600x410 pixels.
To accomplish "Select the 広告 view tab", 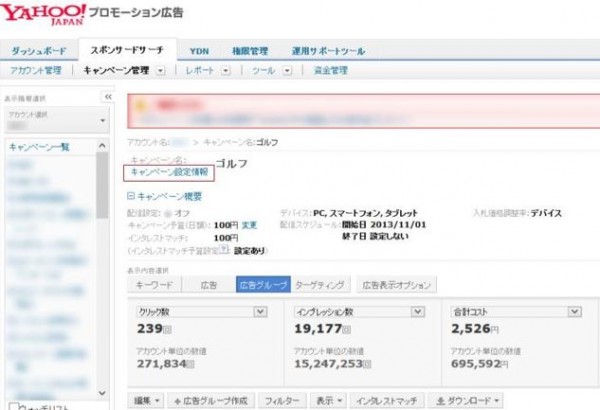I will coord(209,285).
